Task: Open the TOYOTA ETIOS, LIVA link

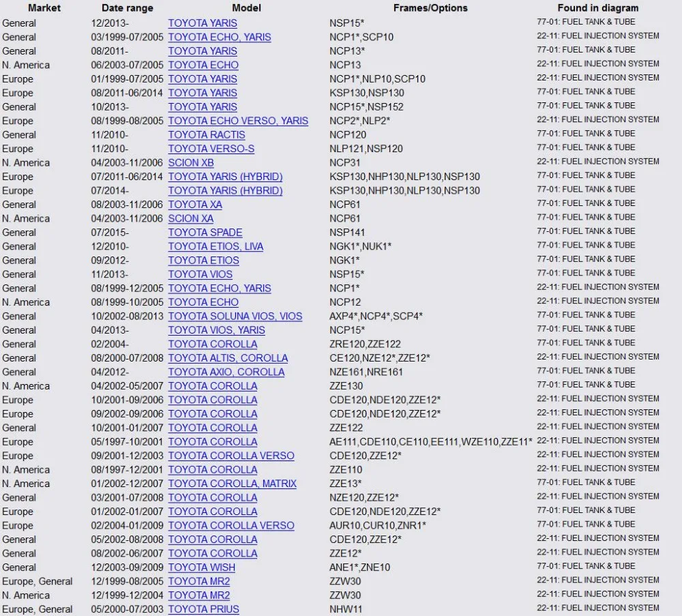Action: coord(216,246)
